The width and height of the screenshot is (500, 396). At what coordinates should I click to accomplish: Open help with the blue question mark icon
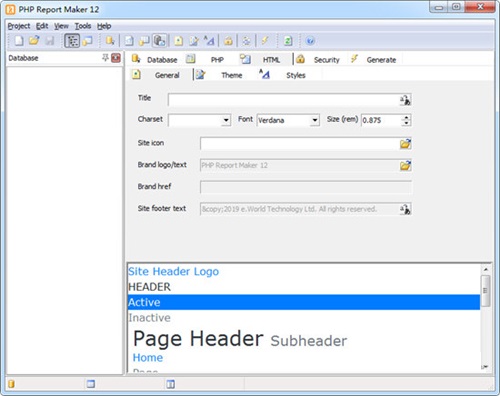[x=310, y=41]
